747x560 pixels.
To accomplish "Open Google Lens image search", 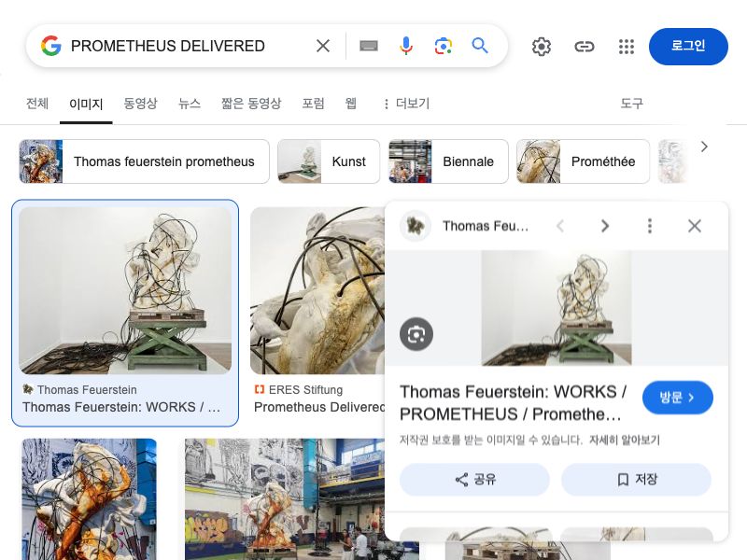I will [443, 46].
